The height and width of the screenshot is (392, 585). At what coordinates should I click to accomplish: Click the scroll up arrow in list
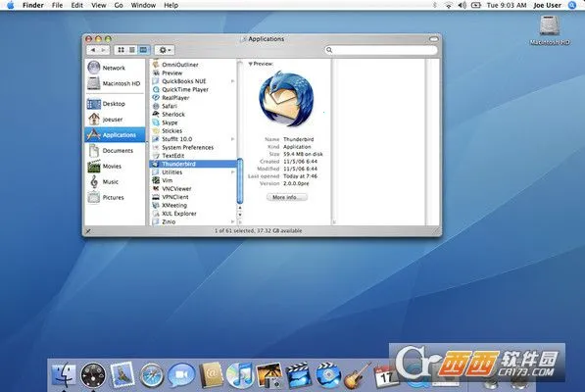(x=240, y=208)
